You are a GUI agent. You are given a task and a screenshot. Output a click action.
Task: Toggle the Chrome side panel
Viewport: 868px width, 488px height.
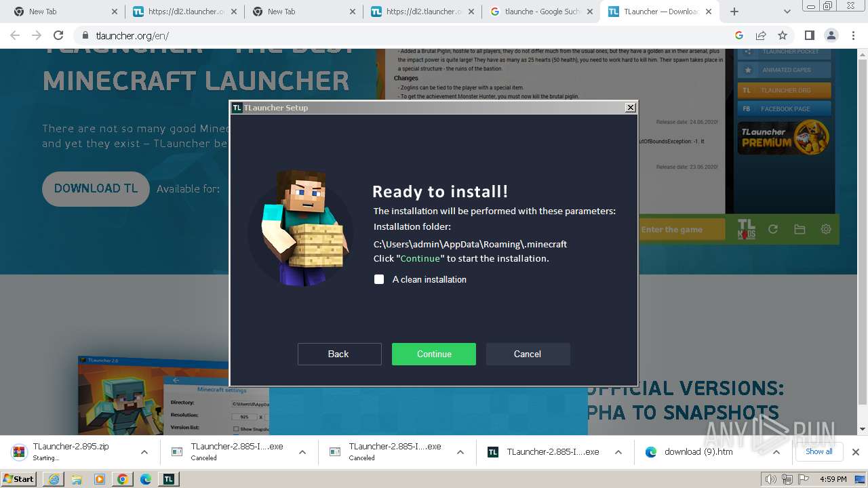pyautogui.click(x=809, y=36)
